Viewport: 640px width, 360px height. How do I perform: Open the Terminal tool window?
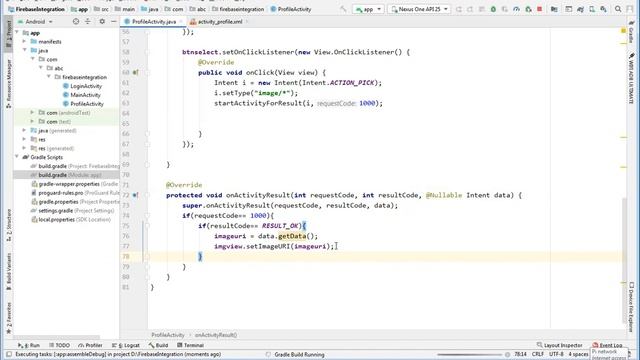coord(190,345)
